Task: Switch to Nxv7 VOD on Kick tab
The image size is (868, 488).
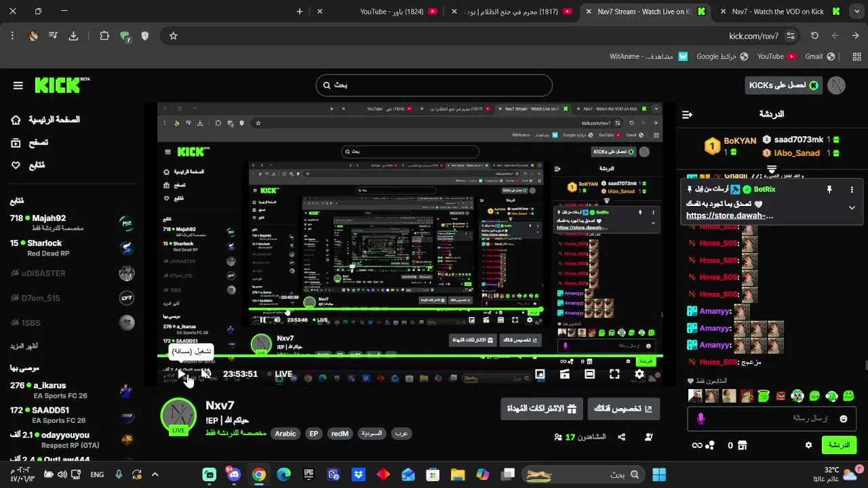Action: click(x=780, y=12)
